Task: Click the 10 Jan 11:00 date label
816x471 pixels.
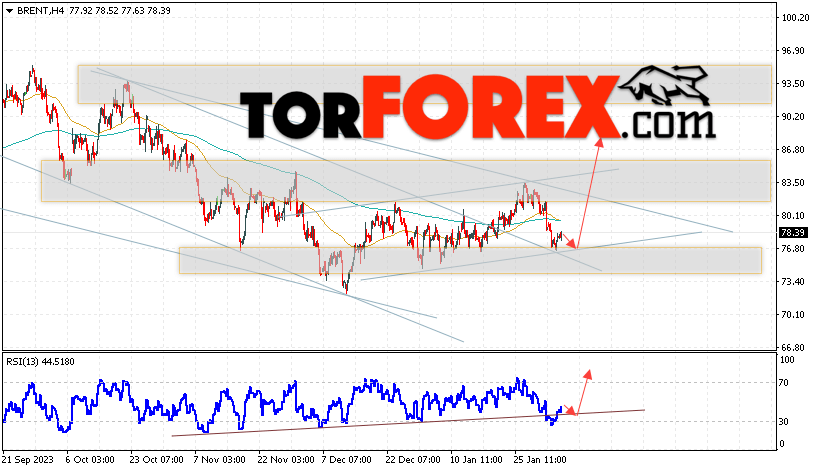Action: [476, 460]
